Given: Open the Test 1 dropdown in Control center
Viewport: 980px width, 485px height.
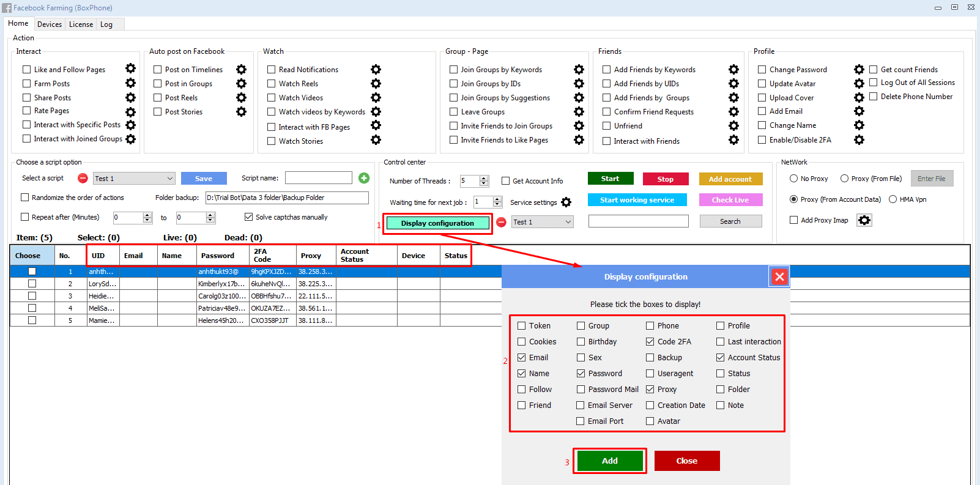Looking at the screenshot, I should coord(568,222).
